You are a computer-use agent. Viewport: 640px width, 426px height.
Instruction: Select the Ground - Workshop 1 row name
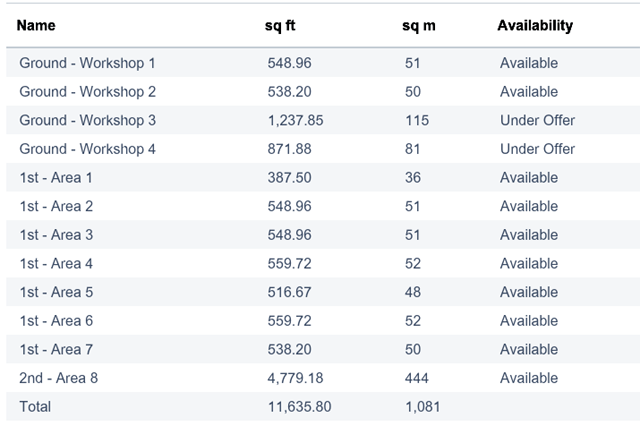(x=87, y=63)
